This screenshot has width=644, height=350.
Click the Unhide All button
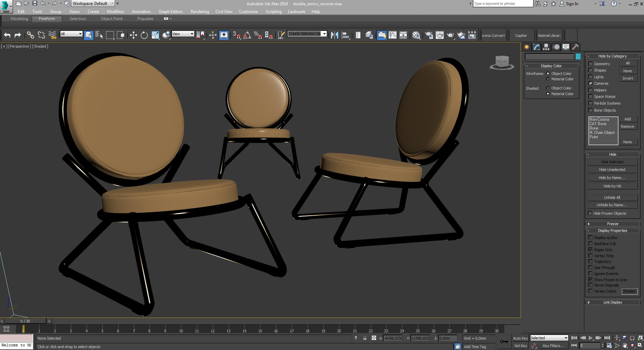click(612, 198)
